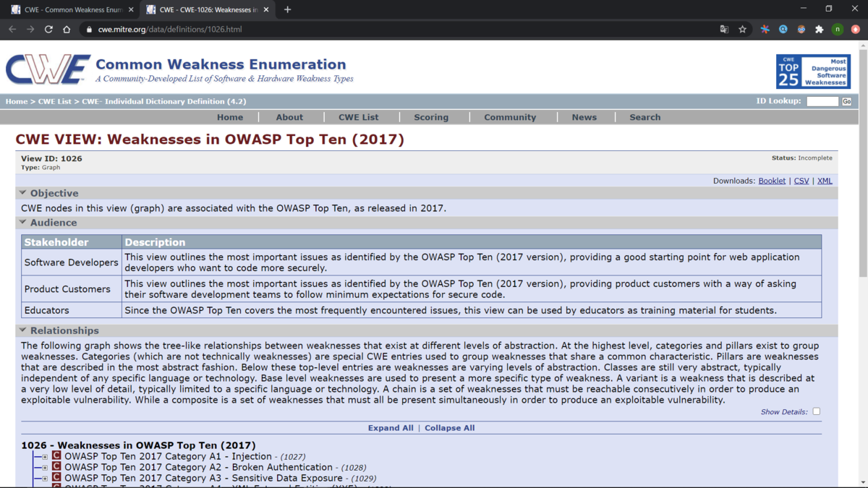Collapse the Objective section
This screenshot has height=488, width=868.
tap(23, 193)
